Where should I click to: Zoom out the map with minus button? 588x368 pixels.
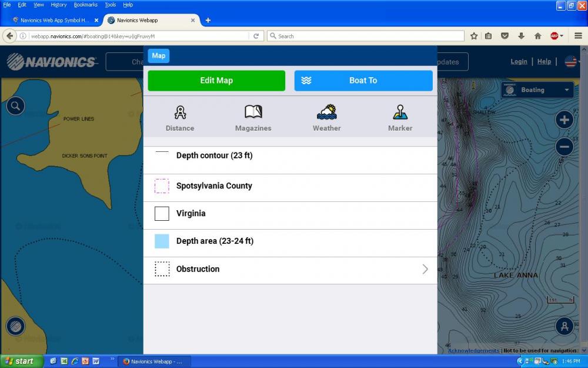[564, 147]
